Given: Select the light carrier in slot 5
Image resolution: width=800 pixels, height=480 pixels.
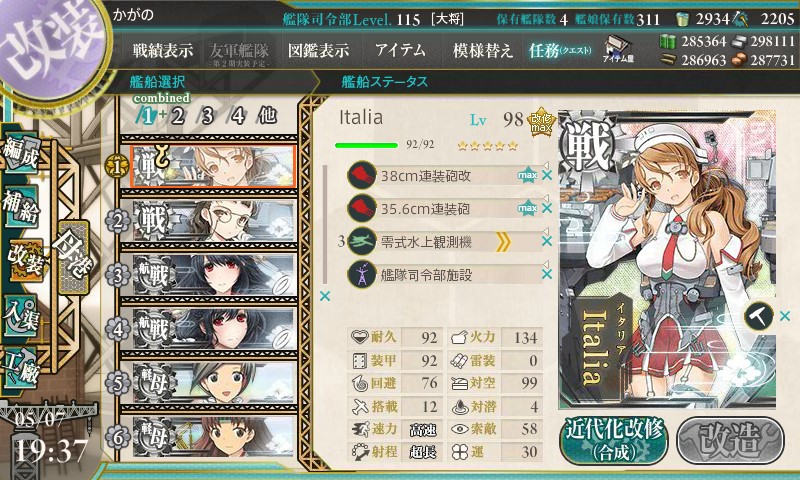Looking at the screenshot, I should click(x=213, y=383).
